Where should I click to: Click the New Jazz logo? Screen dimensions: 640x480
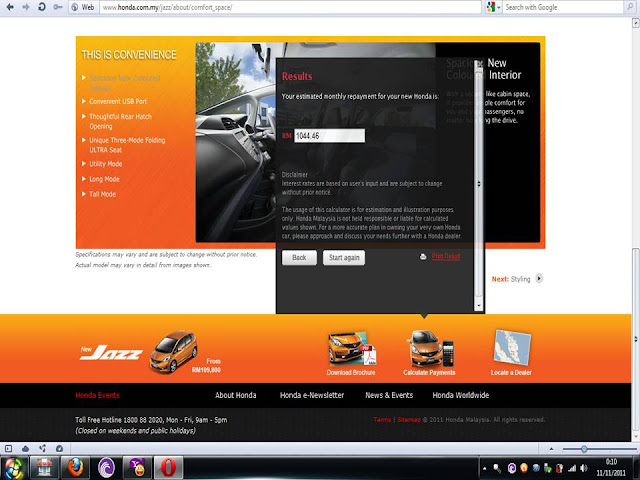pos(111,352)
